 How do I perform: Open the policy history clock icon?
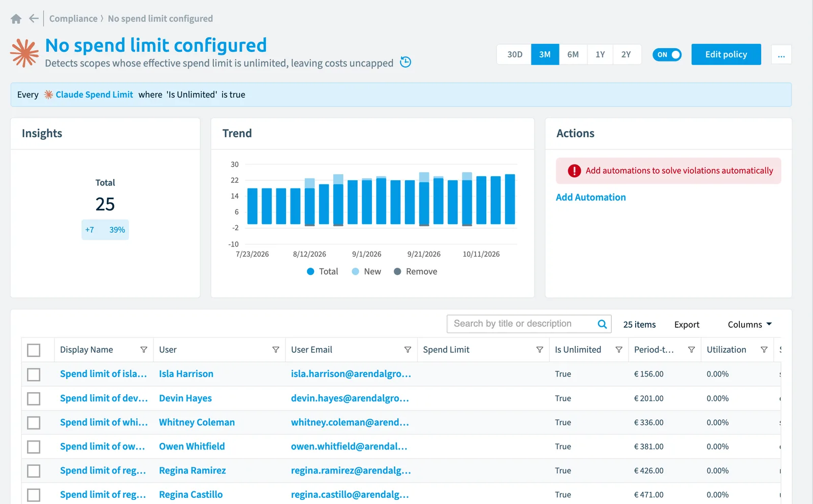coord(405,62)
